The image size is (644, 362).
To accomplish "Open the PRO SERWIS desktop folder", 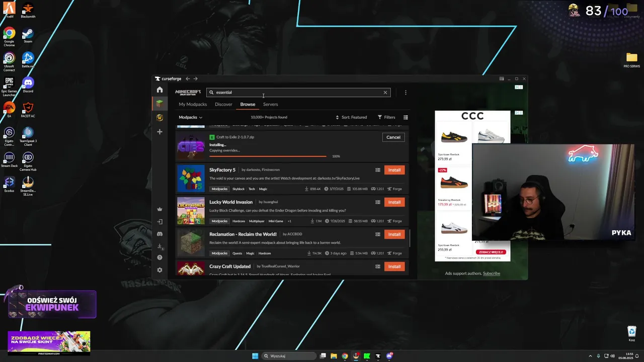I will pyautogui.click(x=631, y=59).
